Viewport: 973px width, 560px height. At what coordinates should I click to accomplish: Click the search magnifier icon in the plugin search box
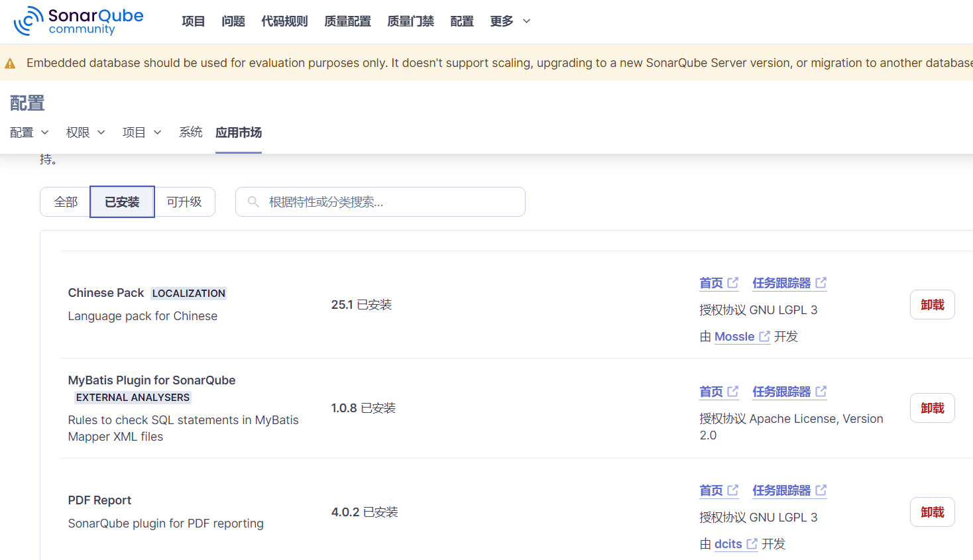(253, 201)
